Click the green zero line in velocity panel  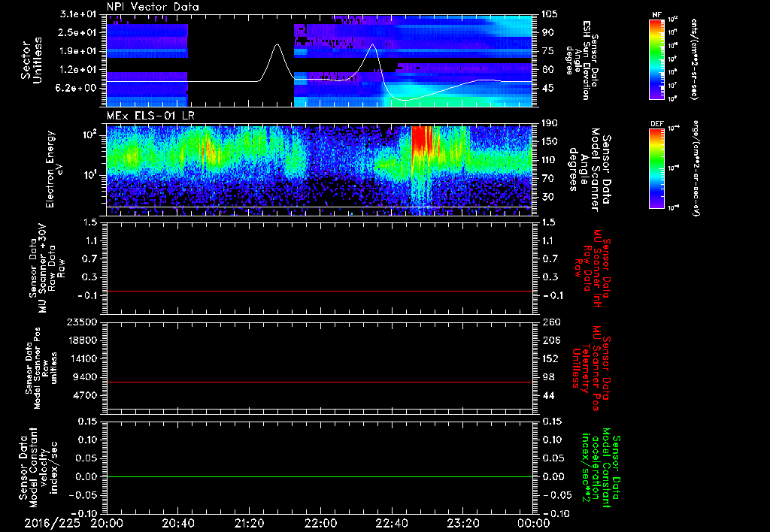pyautogui.click(x=319, y=476)
